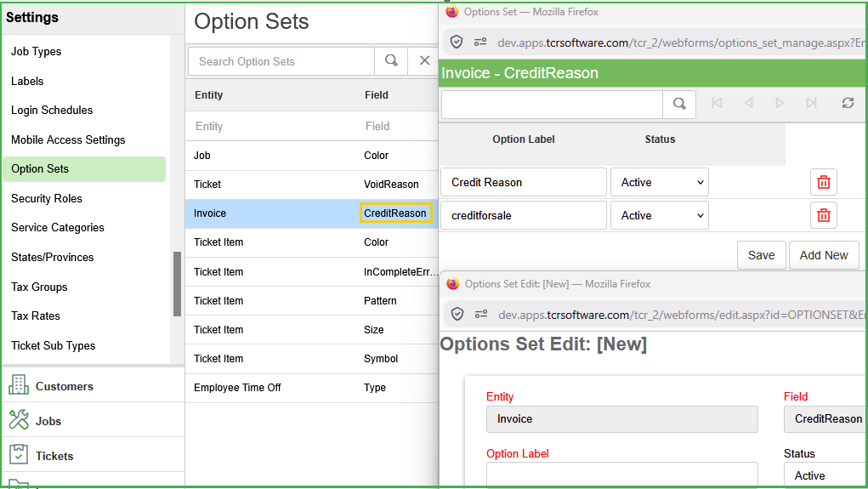Image resolution: width=868 pixels, height=489 pixels.
Task: Click the Search Option Sets field
Action: (281, 61)
